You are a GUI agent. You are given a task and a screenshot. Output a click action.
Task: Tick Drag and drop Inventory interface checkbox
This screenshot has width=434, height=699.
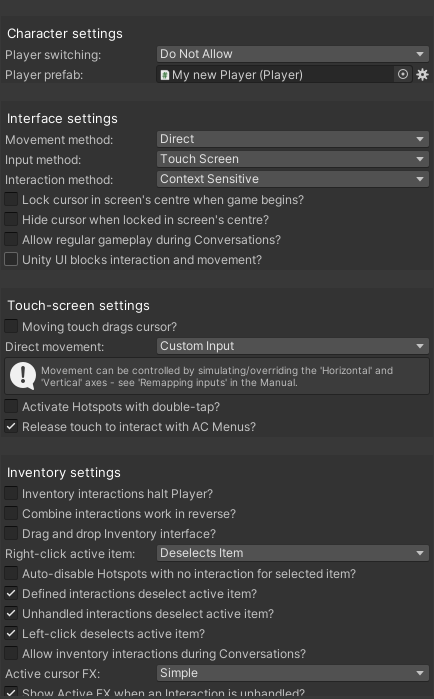[x=11, y=533]
